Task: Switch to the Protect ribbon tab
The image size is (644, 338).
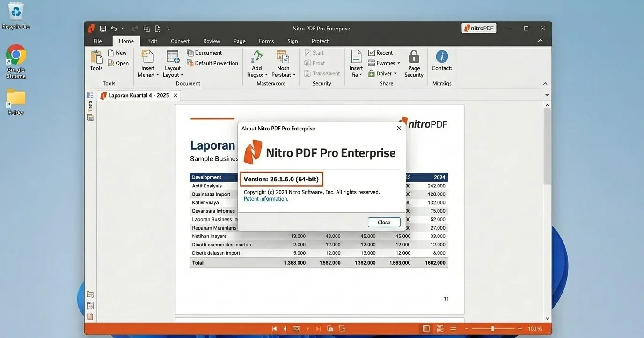Action: pos(320,41)
